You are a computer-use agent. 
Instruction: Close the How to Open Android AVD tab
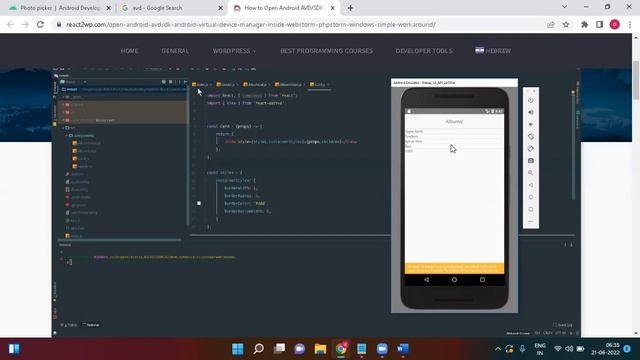coord(333,8)
